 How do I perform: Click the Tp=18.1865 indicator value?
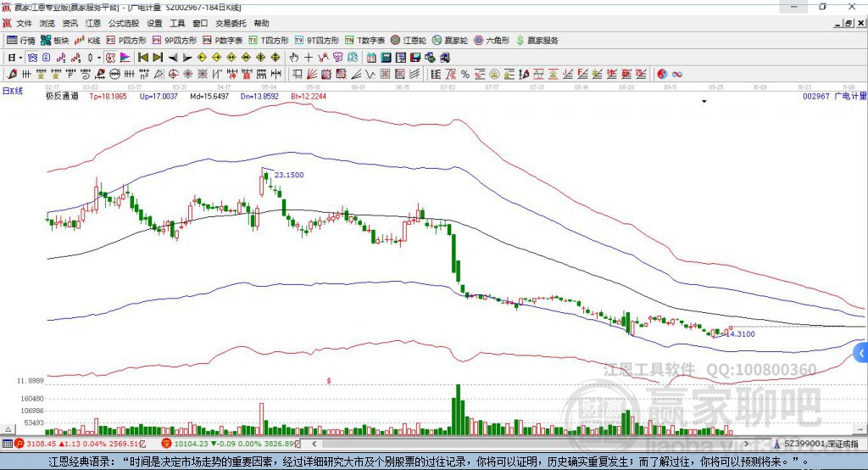(x=108, y=97)
